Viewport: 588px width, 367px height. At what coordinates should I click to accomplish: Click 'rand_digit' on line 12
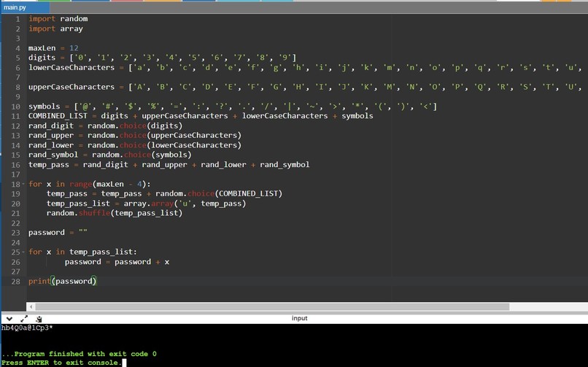coord(51,125)
